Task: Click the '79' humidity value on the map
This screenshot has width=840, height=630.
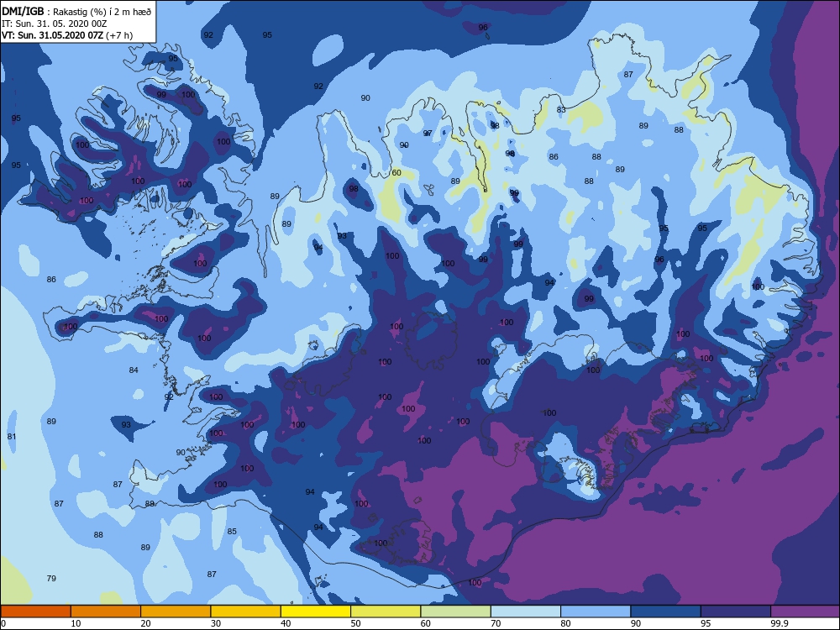Action: click(x=51, y=578)
